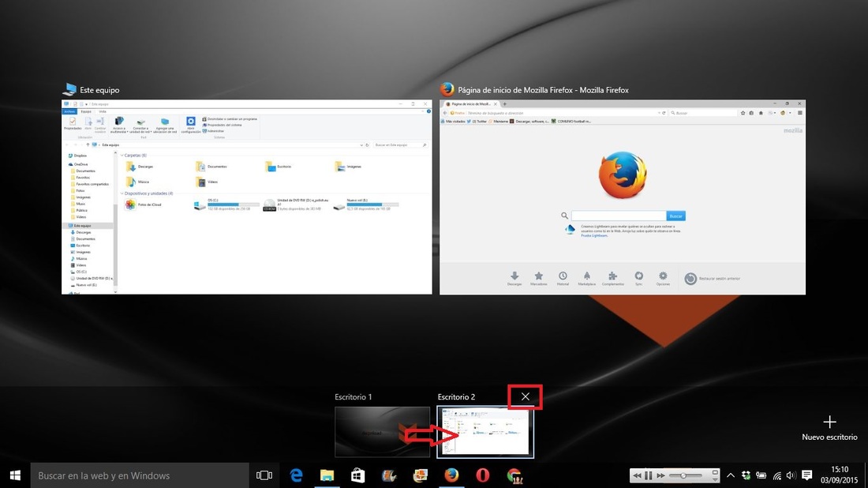Open Microsoft Edge from taskbar
The height and width of the screenshot is (488, 868).
(296, 475)
